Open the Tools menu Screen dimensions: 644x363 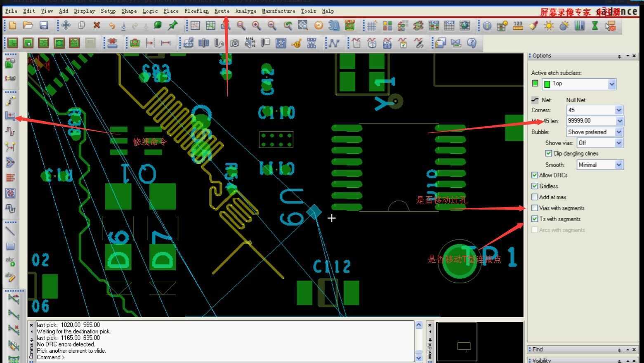tap(308, 11)
